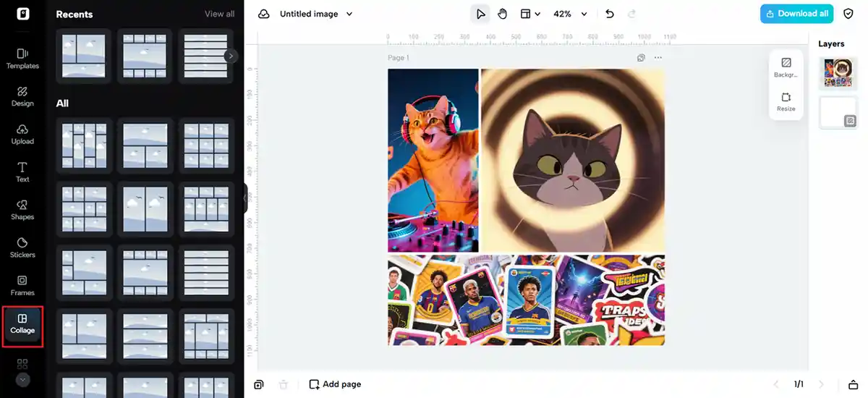Screen dimensions: 868x398
Task: Click the Resize canvas tool
Action: (786, 101)
